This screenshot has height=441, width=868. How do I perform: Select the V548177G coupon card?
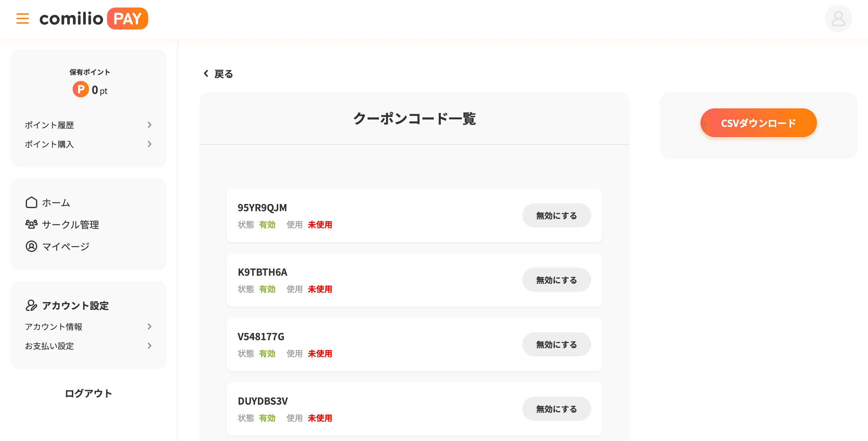[377, 344]
